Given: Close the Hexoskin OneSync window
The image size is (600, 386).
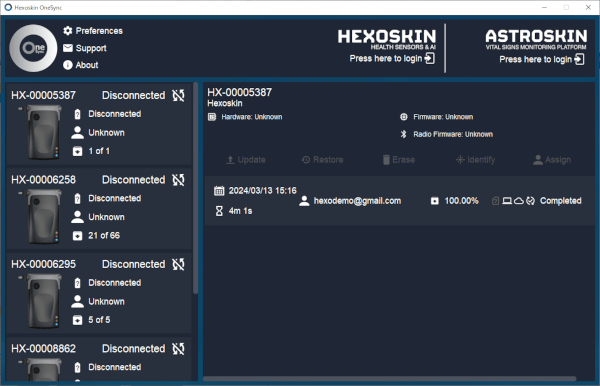Looking at the screenshot, I should pyautogui.click(x=588, y=7).
